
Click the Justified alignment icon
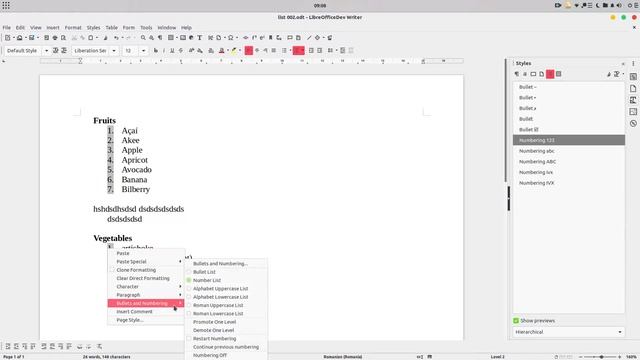[274, 51]
